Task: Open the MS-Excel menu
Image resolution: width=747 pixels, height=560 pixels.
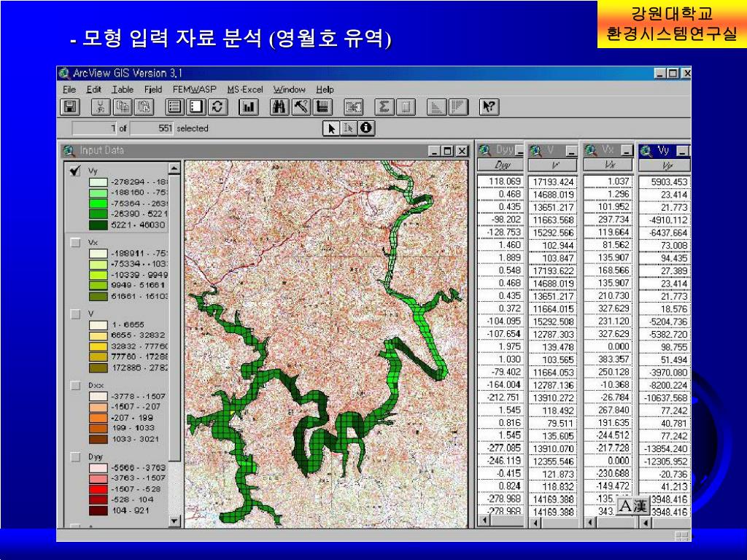Action: 245,90
